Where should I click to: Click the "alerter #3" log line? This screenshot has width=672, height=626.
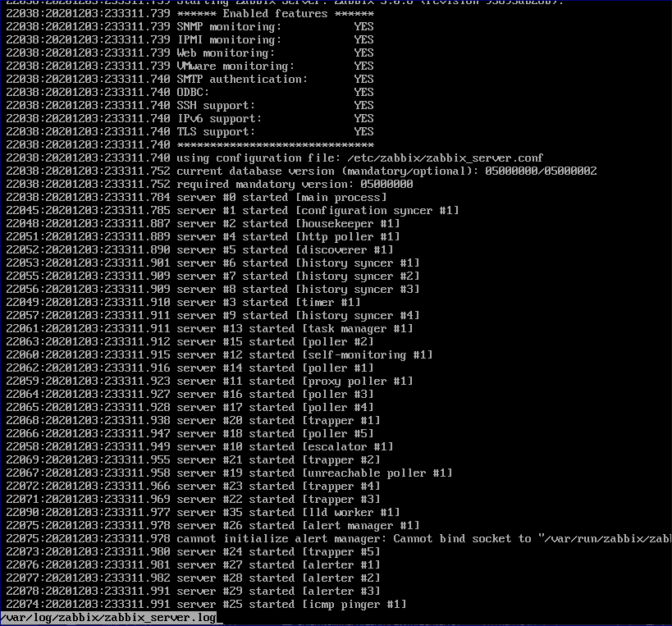pyautogui.click(x=194, y=591)
